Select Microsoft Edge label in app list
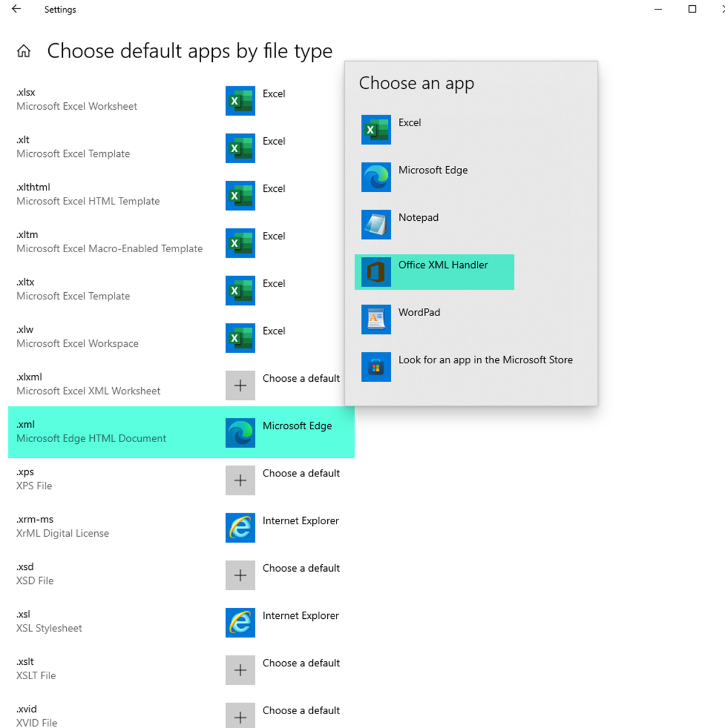The image size is (725, 728). 433,170
